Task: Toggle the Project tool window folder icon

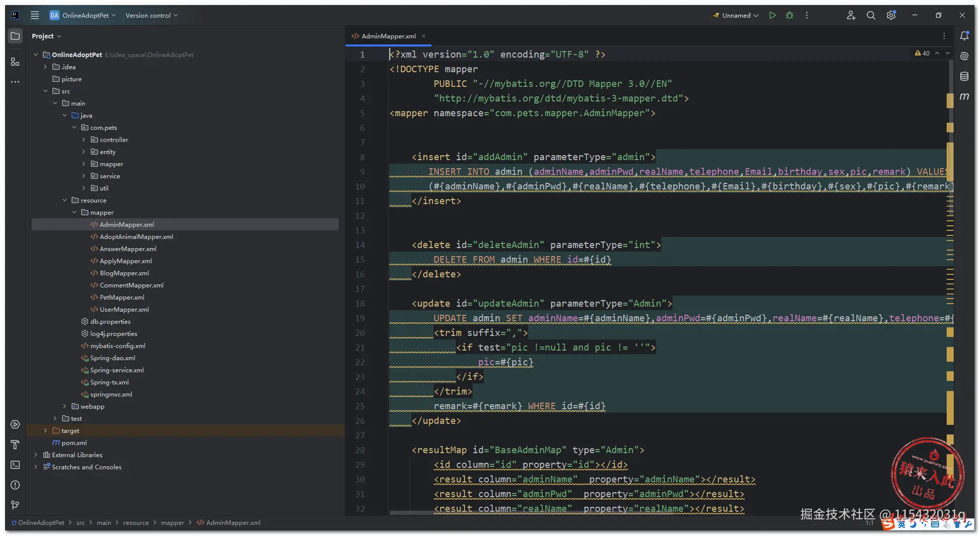Action: pos(15,36)
